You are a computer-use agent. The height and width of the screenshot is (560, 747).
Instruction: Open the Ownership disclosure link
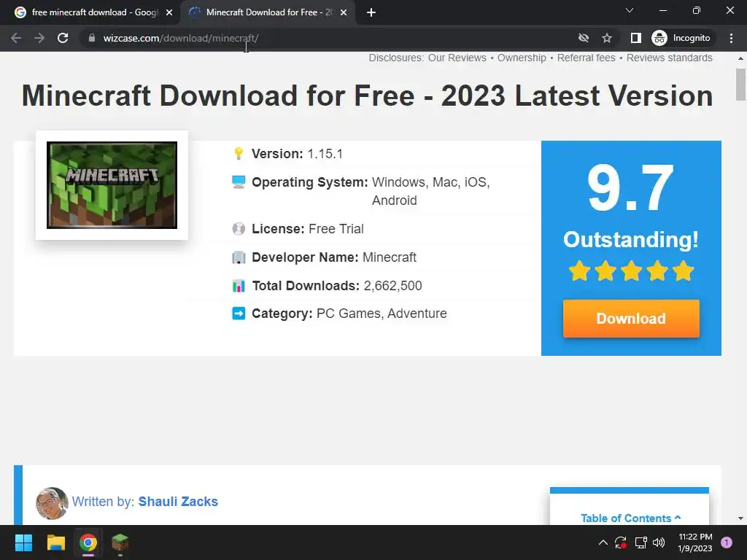tap(522, 58)
